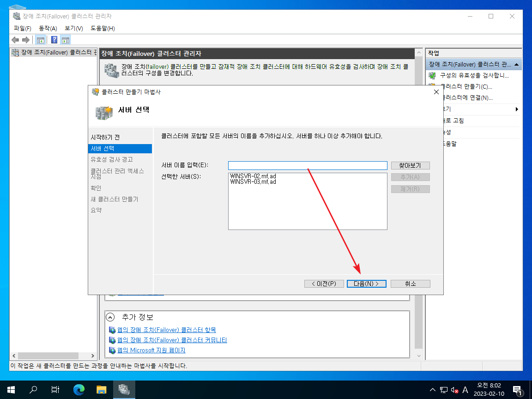Expand the 보기 submenu arrow in Actions
The height and width of the screenshot is (399, 532).
click(517, 109)
